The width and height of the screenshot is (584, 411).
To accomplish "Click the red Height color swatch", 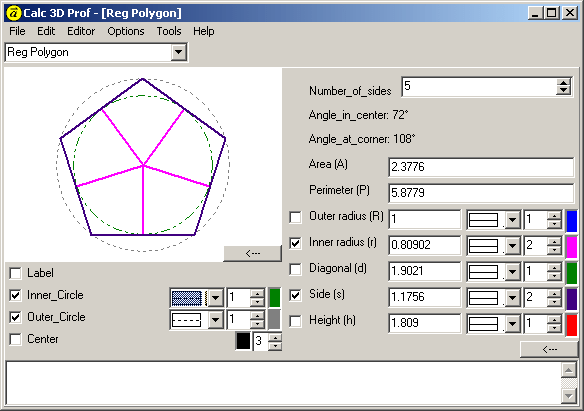I will pyautogui.click(x=571, y=324).
